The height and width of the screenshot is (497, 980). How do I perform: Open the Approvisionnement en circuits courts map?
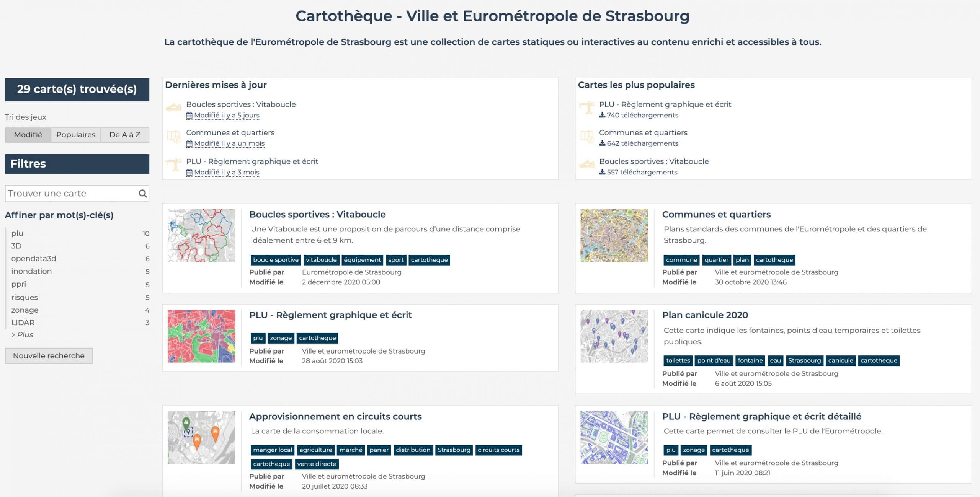(335, 416)
